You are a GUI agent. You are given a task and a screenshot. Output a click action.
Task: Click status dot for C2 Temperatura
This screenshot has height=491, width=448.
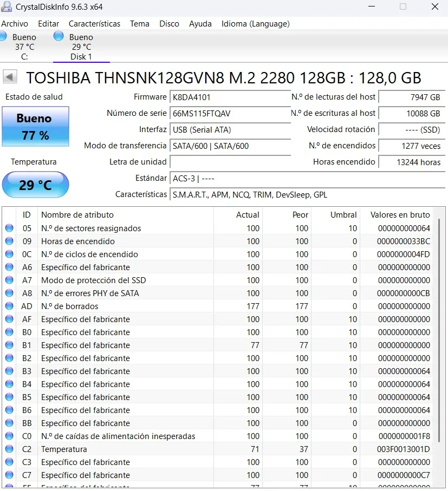[9, 449]
